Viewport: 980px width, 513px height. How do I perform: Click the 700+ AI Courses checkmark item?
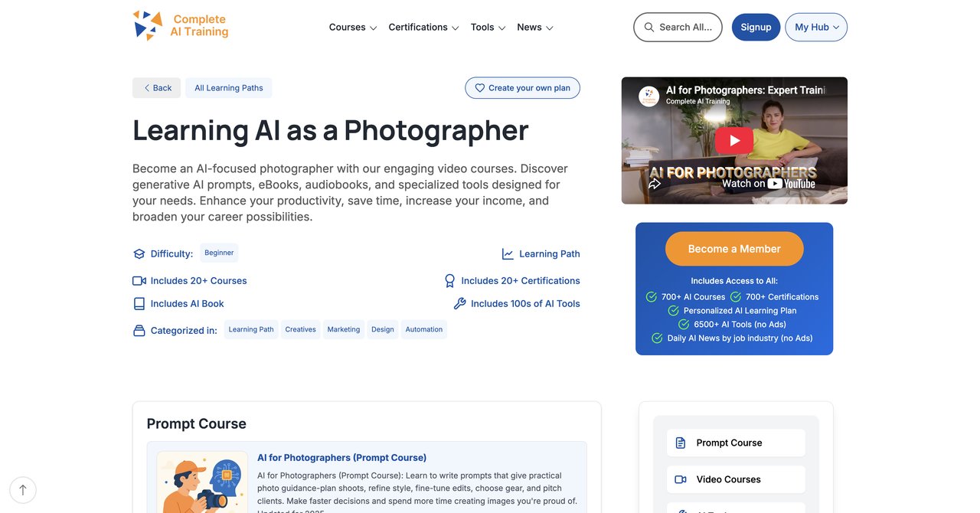click(685, 297)
